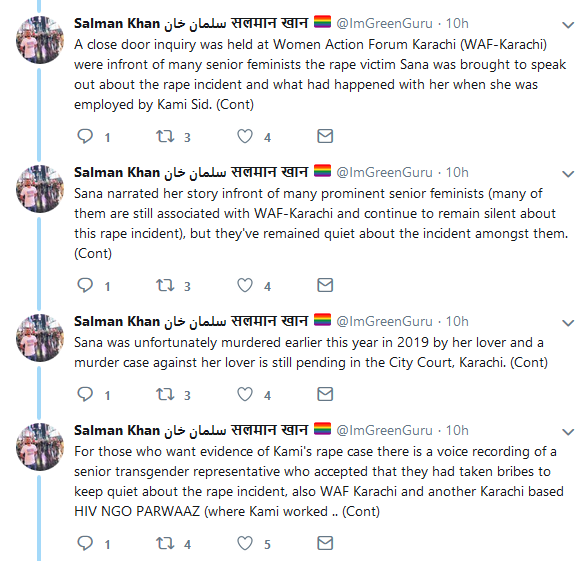This screenshot has height=561, width=582.
Task: View Salman Khan's profile picture on the third tweet
Action: point(40,338)
